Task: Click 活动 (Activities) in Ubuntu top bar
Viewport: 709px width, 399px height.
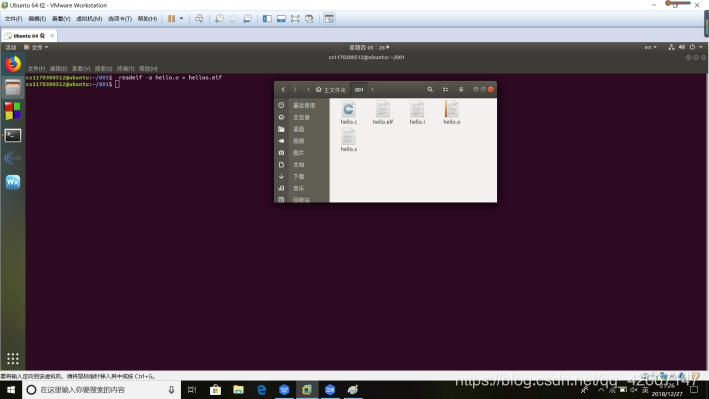Action: click(10, 47)
